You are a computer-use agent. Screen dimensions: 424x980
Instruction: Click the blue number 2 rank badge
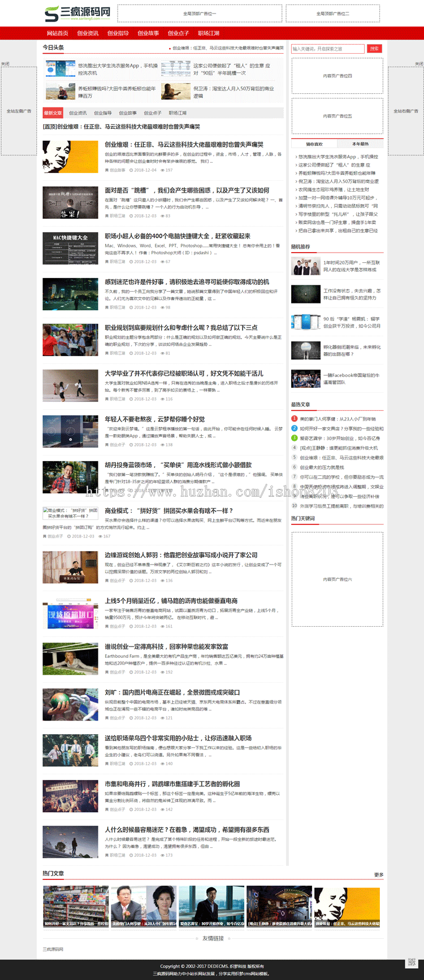click(x=294, y=428)
